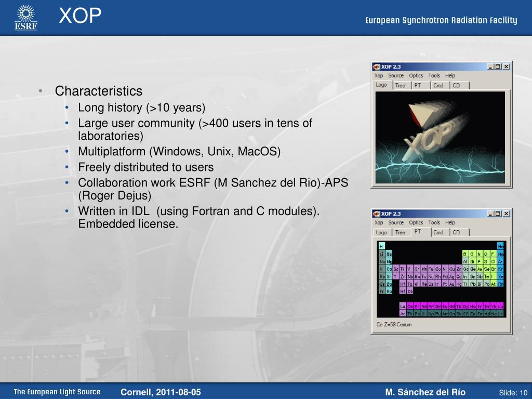Click 'Multiplatform (Windows, Unix, MacOS)' bullet text
The width and height of the screenshot is (532, 399).
click(179, 151)
